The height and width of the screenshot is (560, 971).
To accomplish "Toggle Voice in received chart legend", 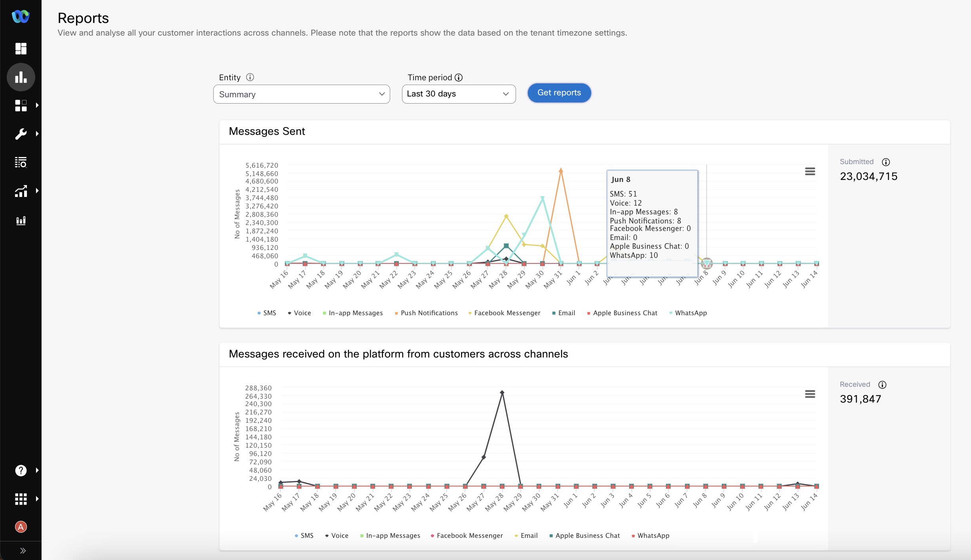I will [x=337, y=535].
